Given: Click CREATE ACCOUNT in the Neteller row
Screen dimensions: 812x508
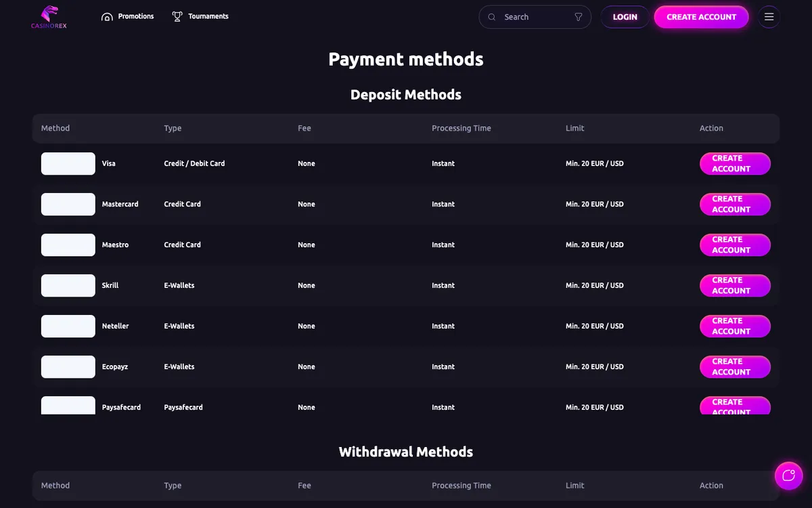Looking at the screenshot, I should (735, 326).
